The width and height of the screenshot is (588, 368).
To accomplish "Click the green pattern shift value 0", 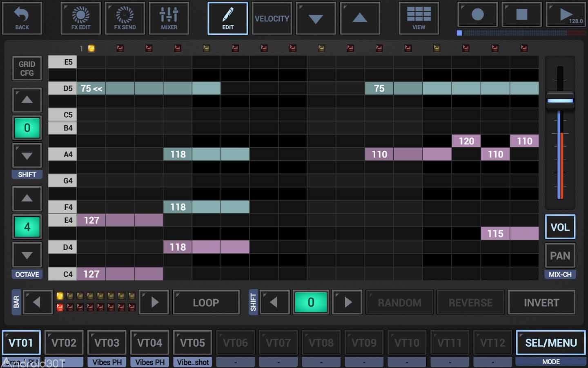I will click(311, 302).
